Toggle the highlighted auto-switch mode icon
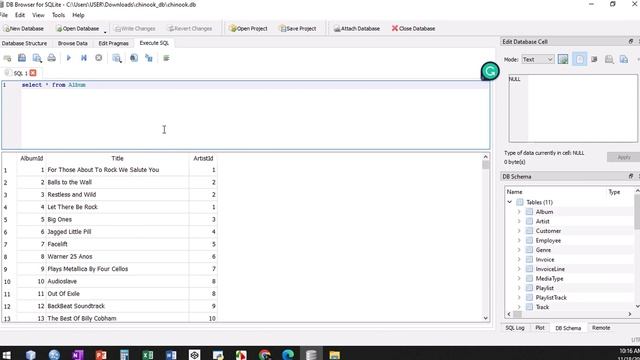This screenshot has width=640, height=360. (580, 60)
